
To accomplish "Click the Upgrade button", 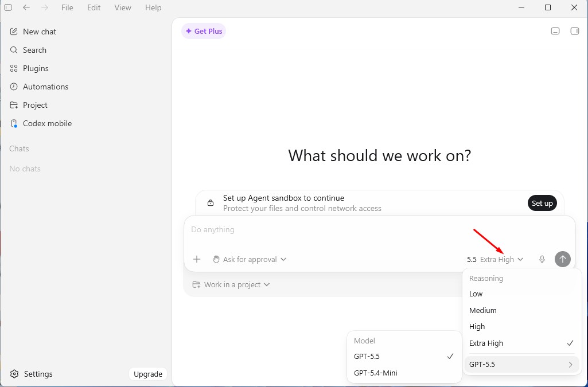I will coord(148,374).
